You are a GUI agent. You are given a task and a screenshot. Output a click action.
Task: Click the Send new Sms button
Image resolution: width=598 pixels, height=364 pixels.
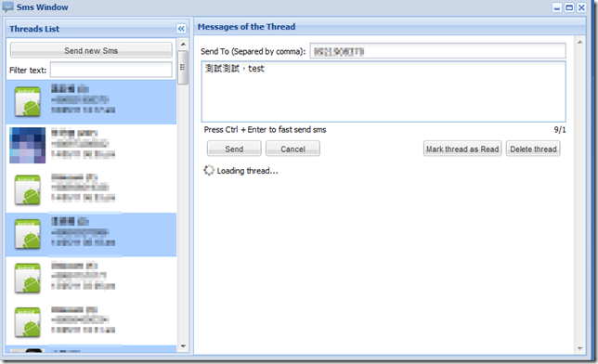(x=91, y=50)
